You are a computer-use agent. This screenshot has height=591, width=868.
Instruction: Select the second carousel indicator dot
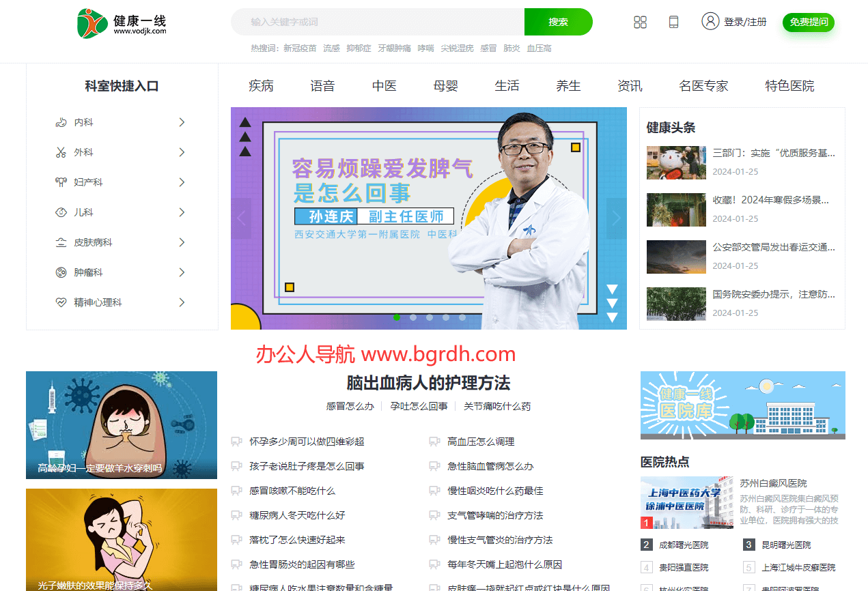point(413,317)
